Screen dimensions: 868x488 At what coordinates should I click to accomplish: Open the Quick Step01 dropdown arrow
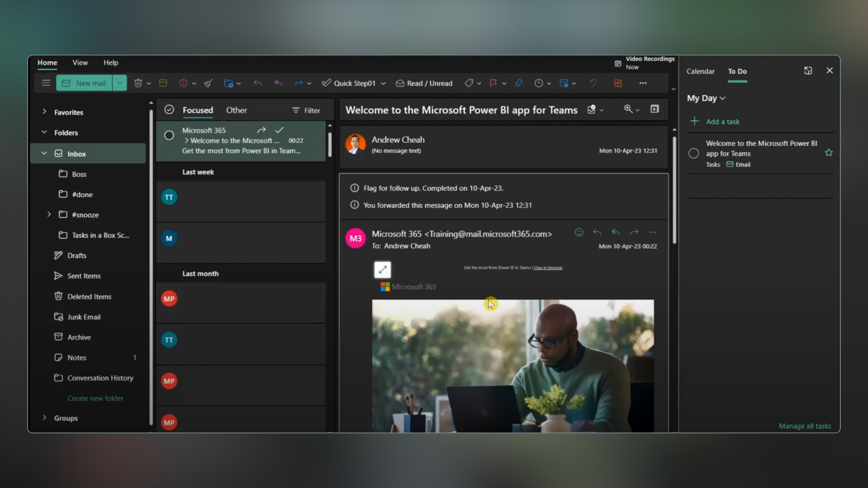pyautogui.click(x=383, y=84)
